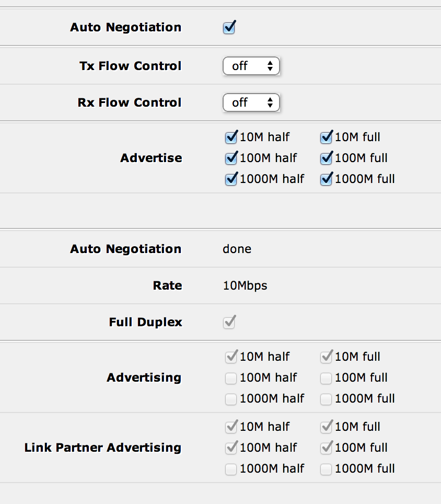
Task: Click the Full Duplex status checkbox
Action: click(x=229, y=323)
